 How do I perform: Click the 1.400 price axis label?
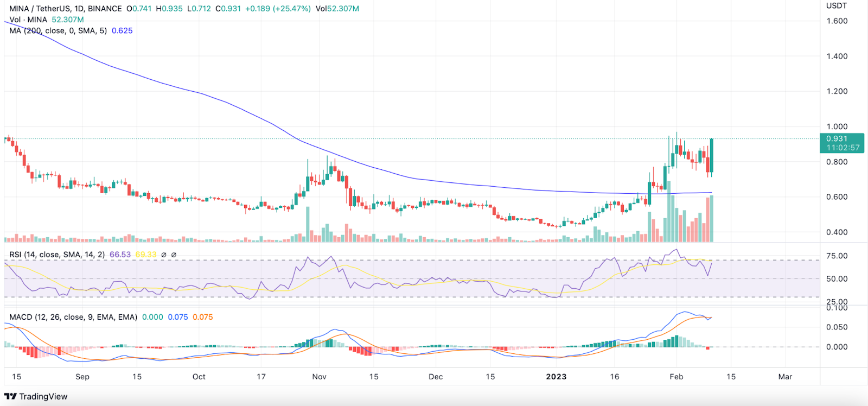(x=837, y=56)
